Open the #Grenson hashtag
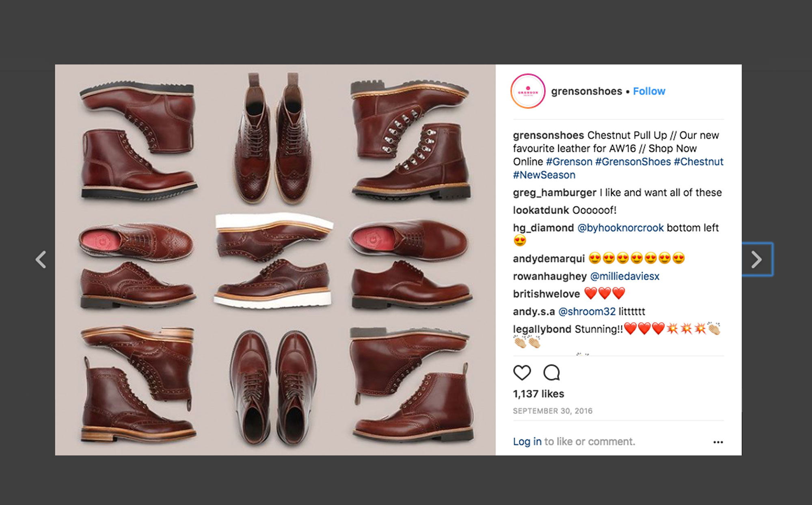 tap(569, 162)
